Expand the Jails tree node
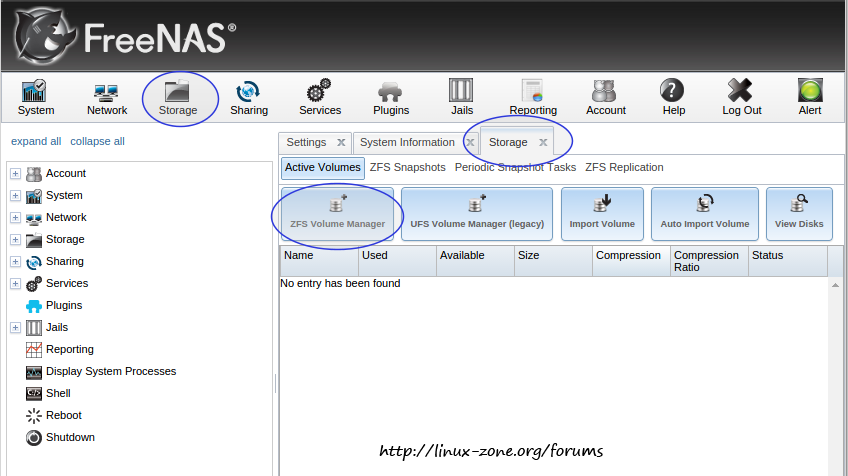Image resolution: width=848 pixels, height=476 pixels. [x=15, y=328]
